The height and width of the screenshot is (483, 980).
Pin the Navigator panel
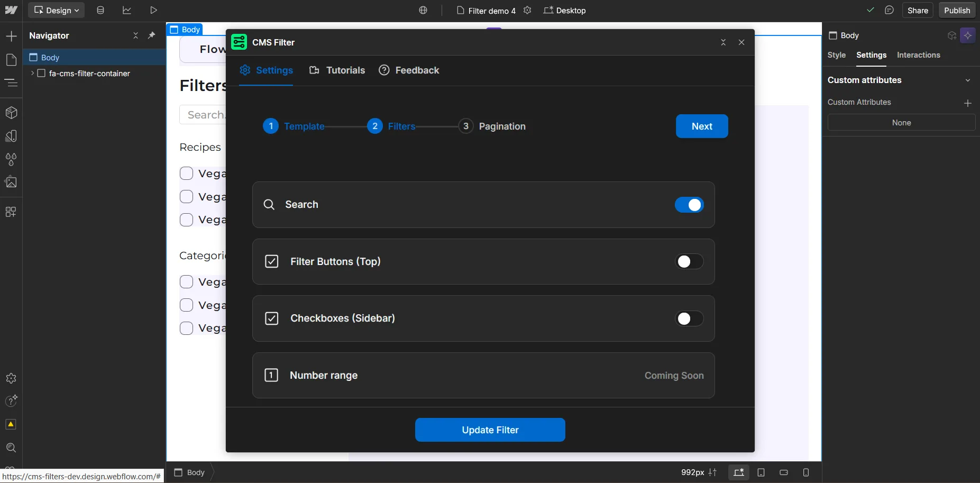tap(152, 35)
